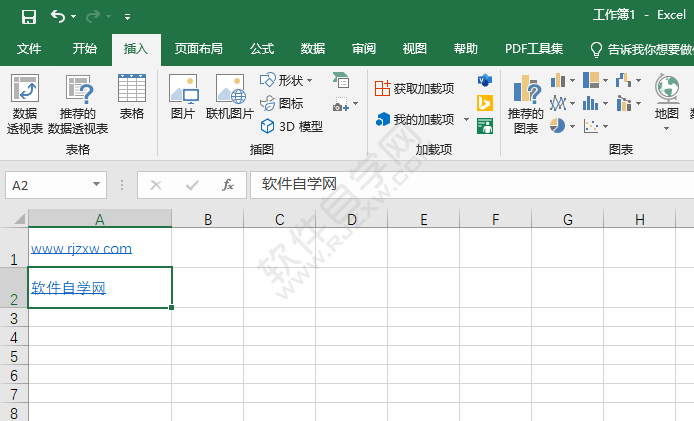Viewport: 694px width, 421px height.
Task: Click 我的加载项 button
Action: 415,119
